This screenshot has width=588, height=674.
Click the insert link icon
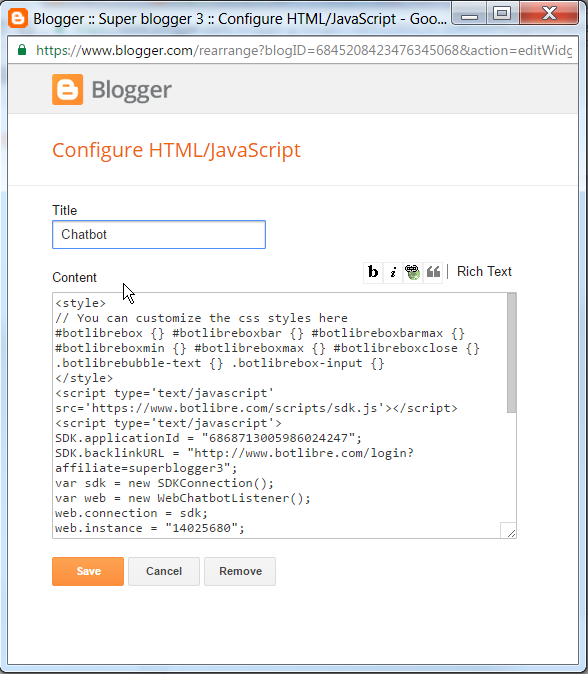tap(413, 272)
